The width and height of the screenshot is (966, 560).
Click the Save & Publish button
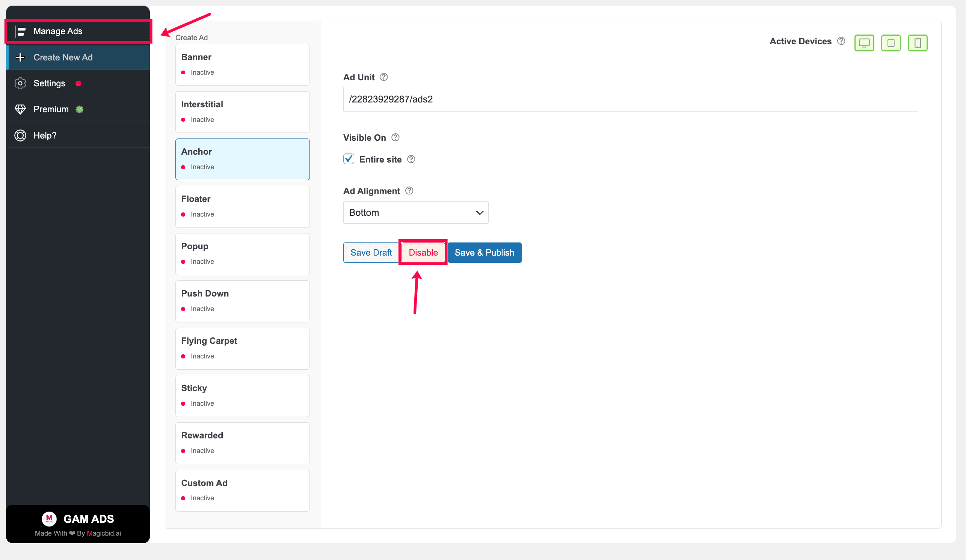(x=485, y=253)
